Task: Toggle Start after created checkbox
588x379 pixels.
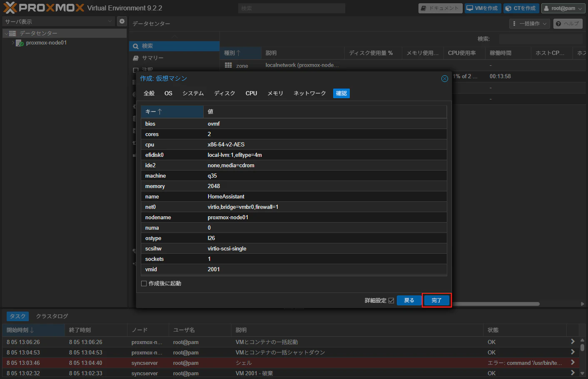Action: [x=144, y=284]
